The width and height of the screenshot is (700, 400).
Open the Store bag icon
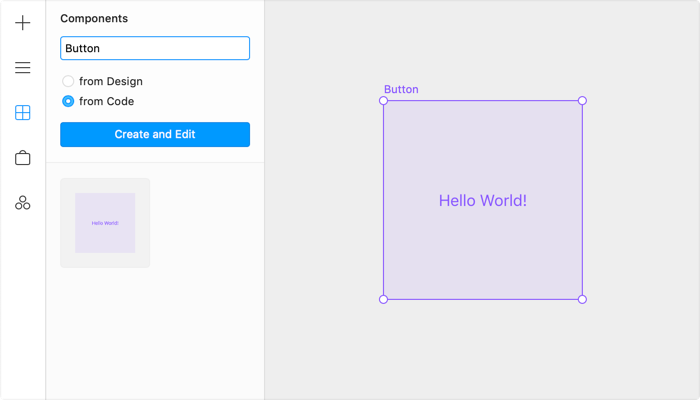23,158
